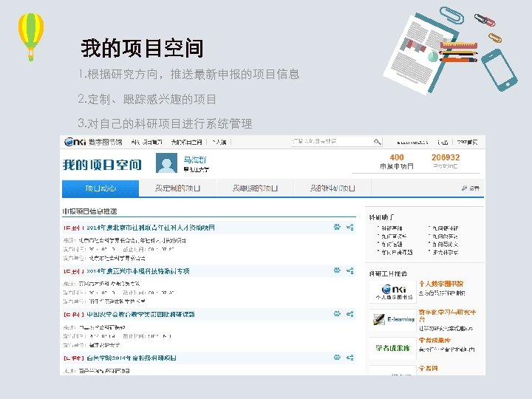The height and width of the screenshot is (399, 532).
Task: Open 科研项目首页 in the top navigation
Action: click(146, 142)
